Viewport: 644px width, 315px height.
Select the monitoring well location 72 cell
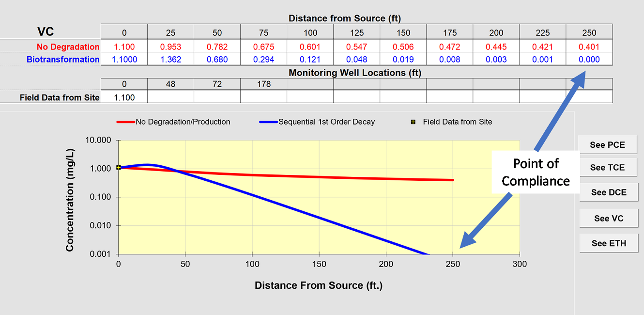point(217,84)
